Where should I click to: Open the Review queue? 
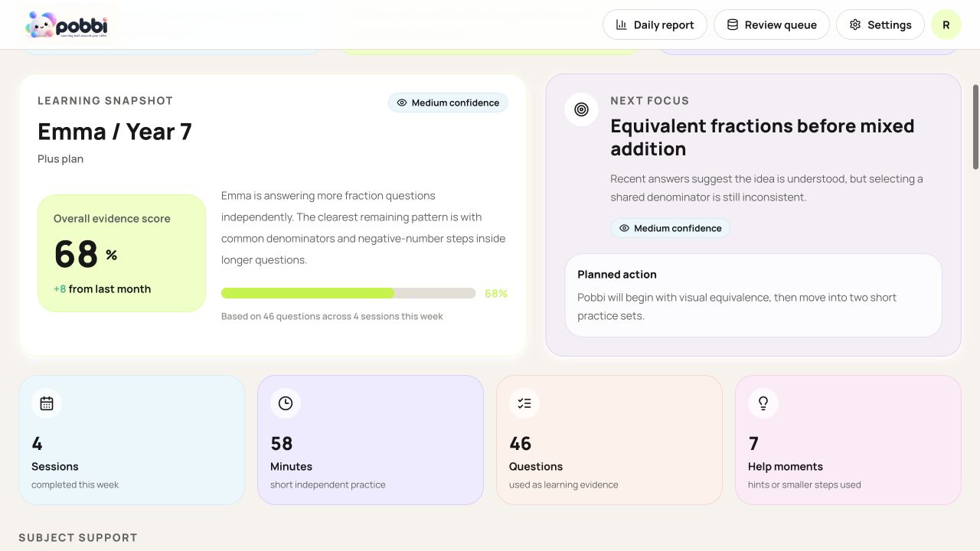click(x=772, y=24)
